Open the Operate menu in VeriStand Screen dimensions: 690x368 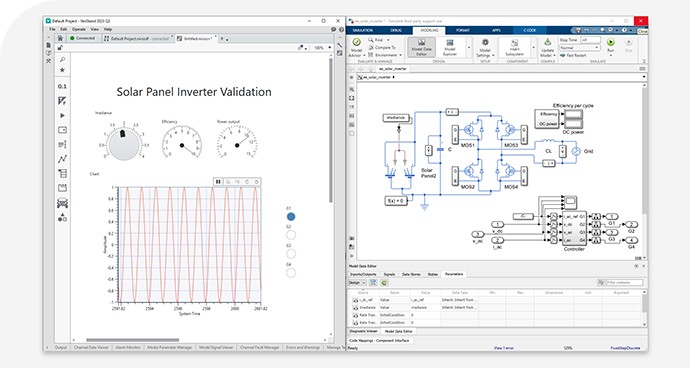coord(79,29)
